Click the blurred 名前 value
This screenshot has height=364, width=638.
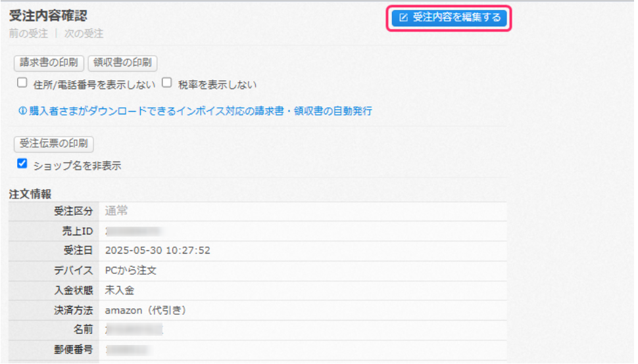[x=134, y=329]
